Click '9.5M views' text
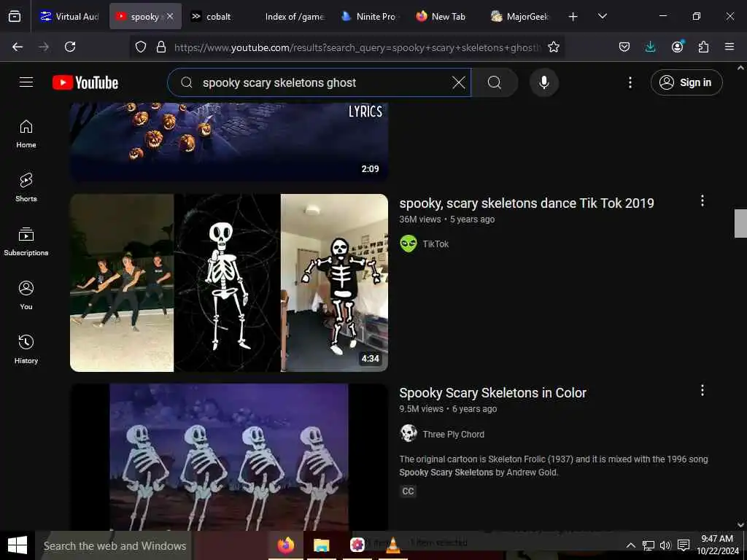 point(421,409)
